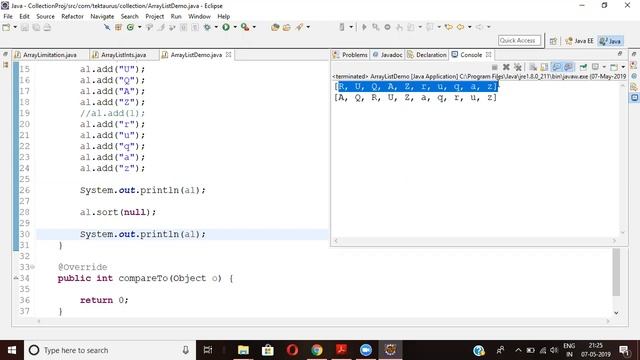The height and width of the screenshot is (360, 640).
Task: Click the External Tools run icon
Action: [245, 27]
